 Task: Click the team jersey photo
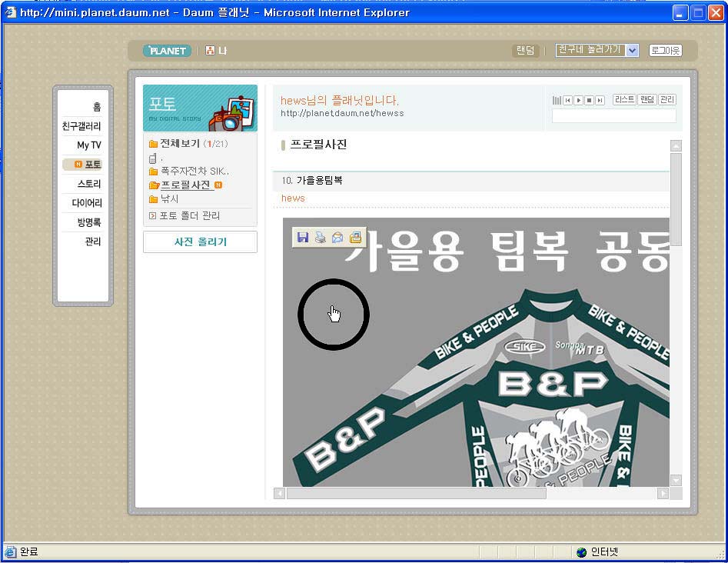point(476,352)
